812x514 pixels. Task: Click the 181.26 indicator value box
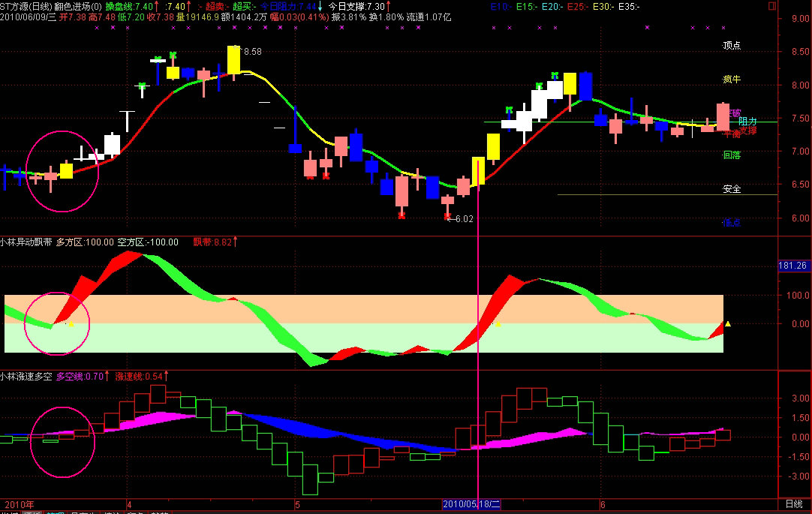tap(793, 266)
